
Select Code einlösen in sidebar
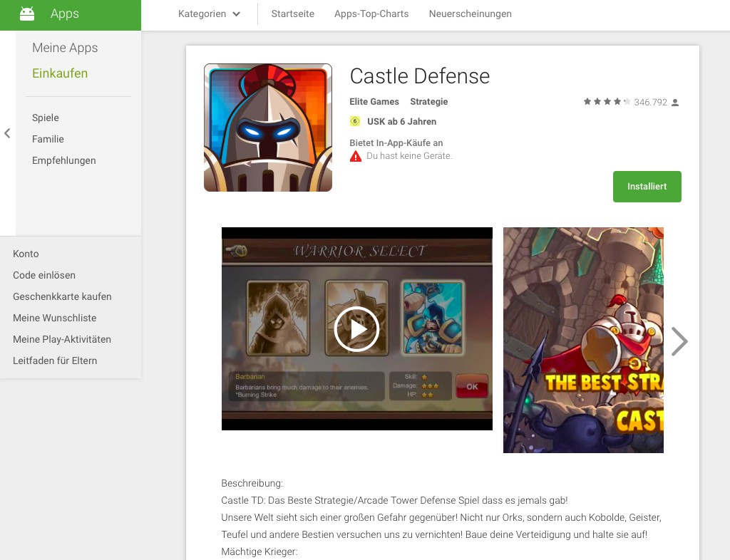click(x=44, y=275)
